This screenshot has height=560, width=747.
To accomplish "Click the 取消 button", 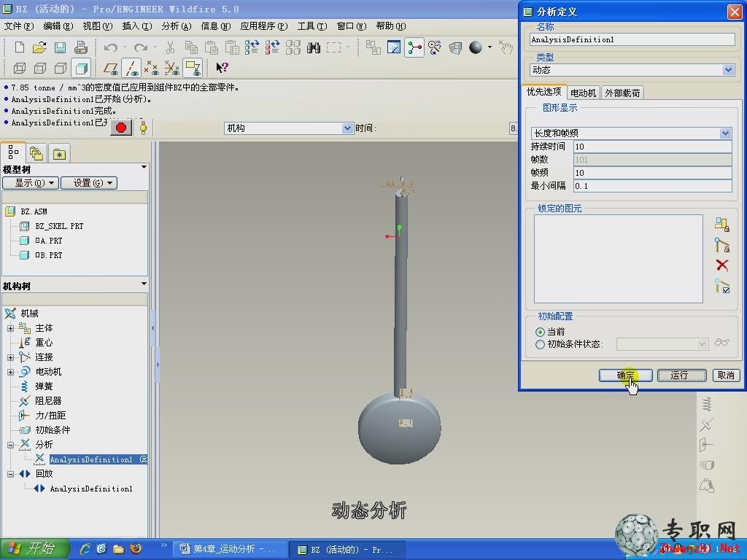I will tap(726, 376).
